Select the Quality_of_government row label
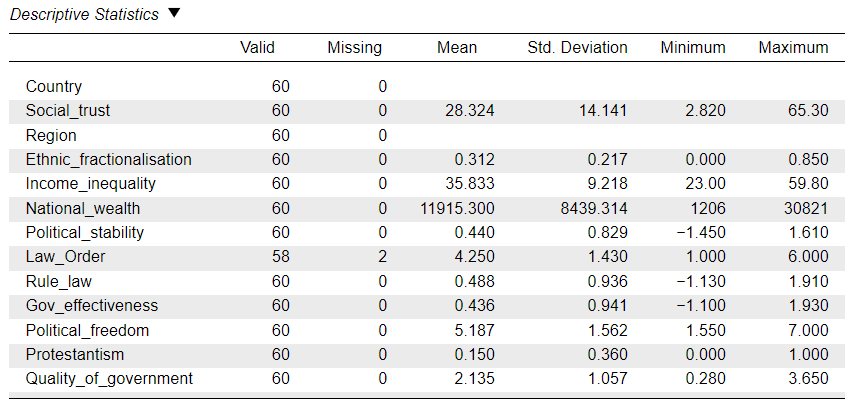 tap(109, 378)
